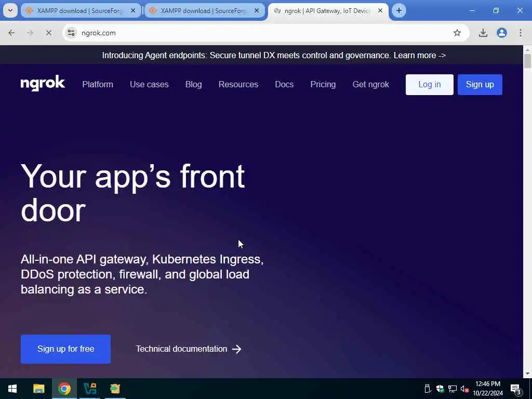Bookmark this page with the star
Image resolution: width=532 pixels, height=399 pixels.
pos(457,33)
